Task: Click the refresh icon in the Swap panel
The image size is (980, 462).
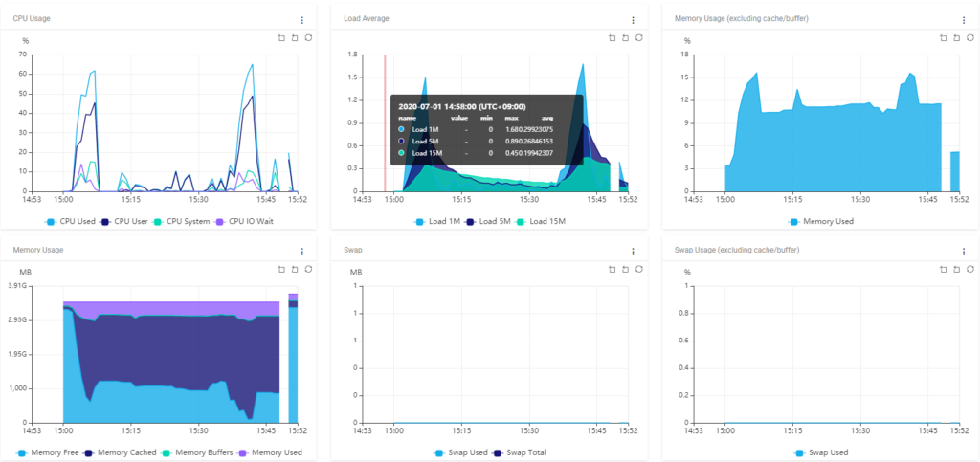Action: 638,270
